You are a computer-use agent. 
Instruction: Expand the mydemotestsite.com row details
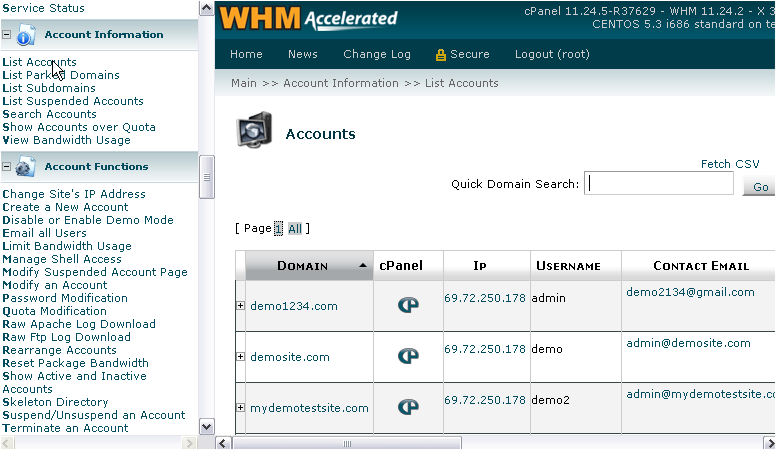coord(241,407)
